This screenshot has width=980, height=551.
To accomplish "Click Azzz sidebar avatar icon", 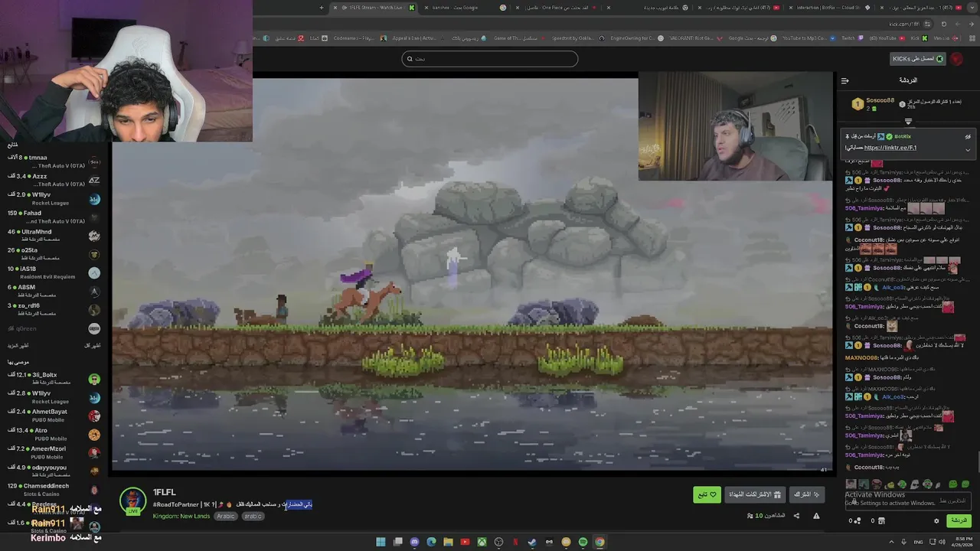I will click(x=94, y=181).
